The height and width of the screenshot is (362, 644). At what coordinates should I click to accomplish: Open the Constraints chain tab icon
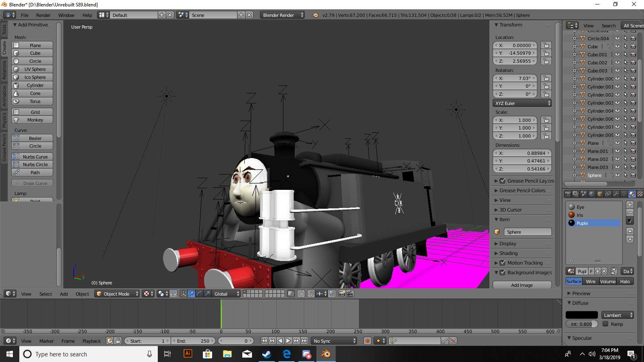608,194
